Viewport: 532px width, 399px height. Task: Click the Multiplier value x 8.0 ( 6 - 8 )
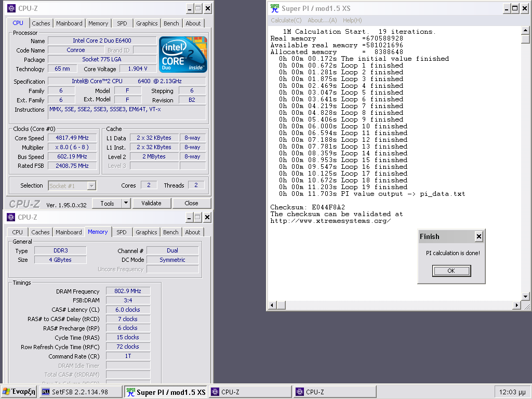[x=72, y=147]
